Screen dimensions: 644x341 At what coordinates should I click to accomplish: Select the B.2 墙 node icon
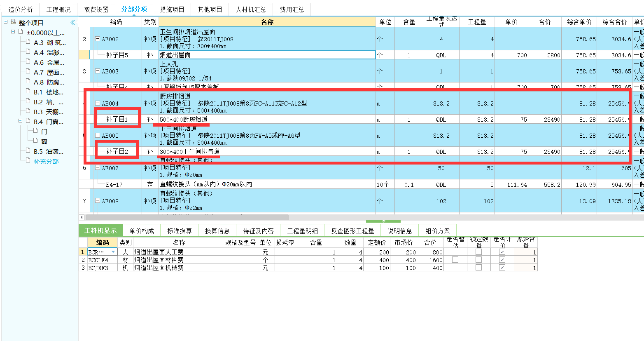point(28,101)
